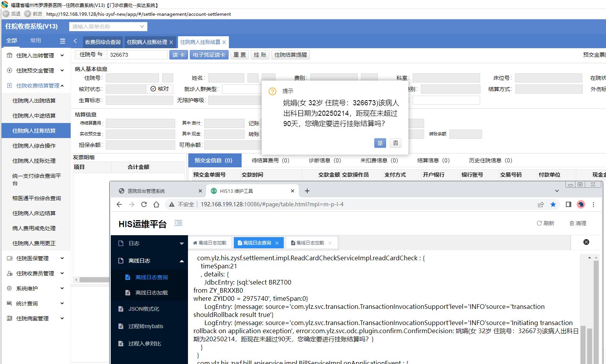This screenshot has height=364, width=606.
Task: Decline the dialog with the 否 button
Action: tap(396, 143)
